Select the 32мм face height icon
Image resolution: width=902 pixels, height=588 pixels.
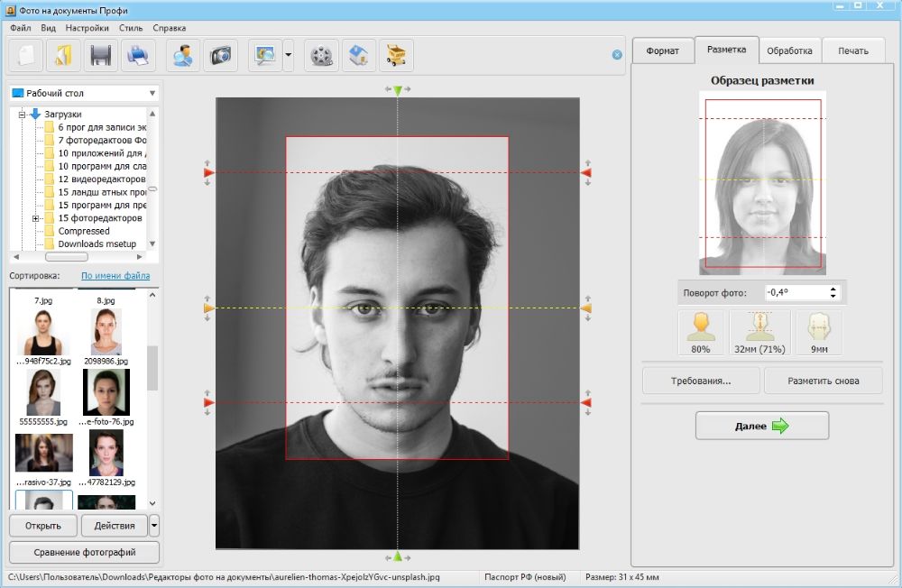click(759, 332)
